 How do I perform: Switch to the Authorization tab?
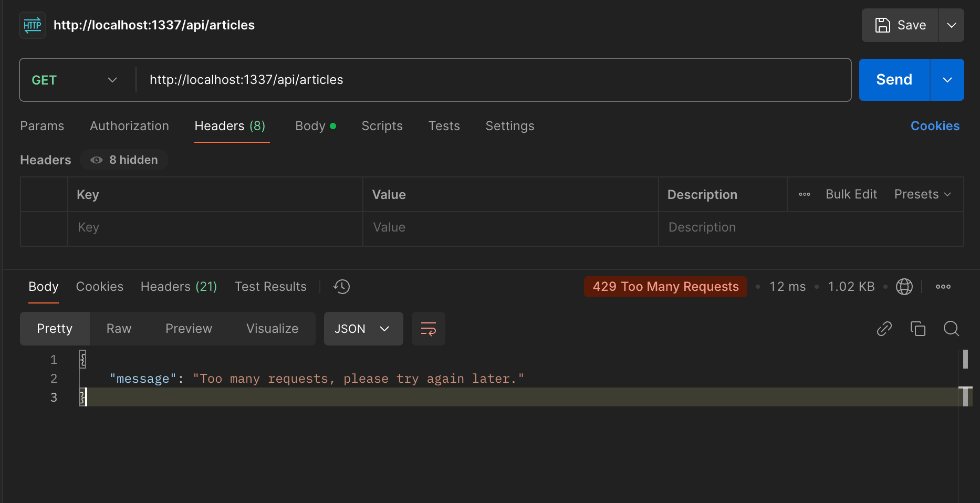(x=129, y=126)
